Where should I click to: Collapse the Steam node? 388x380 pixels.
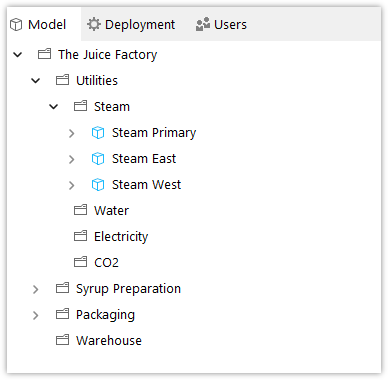(x=54, y=107)
